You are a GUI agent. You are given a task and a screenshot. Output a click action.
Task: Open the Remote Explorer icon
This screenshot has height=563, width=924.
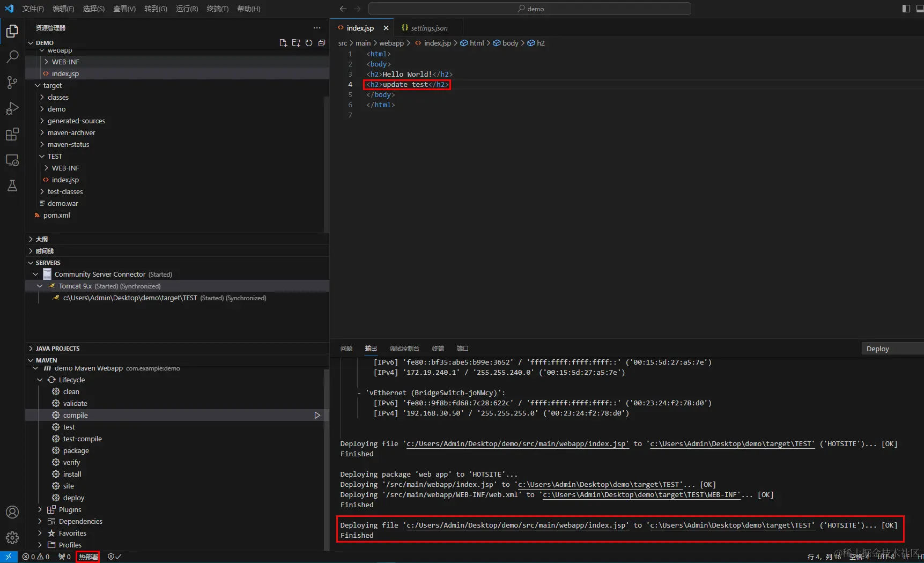point(12,160)
